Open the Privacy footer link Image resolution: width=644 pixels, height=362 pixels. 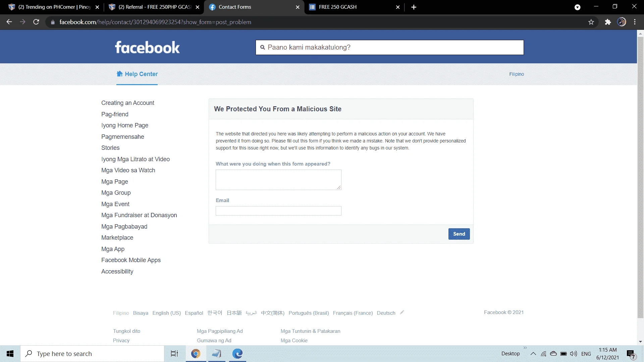(121, 341)
